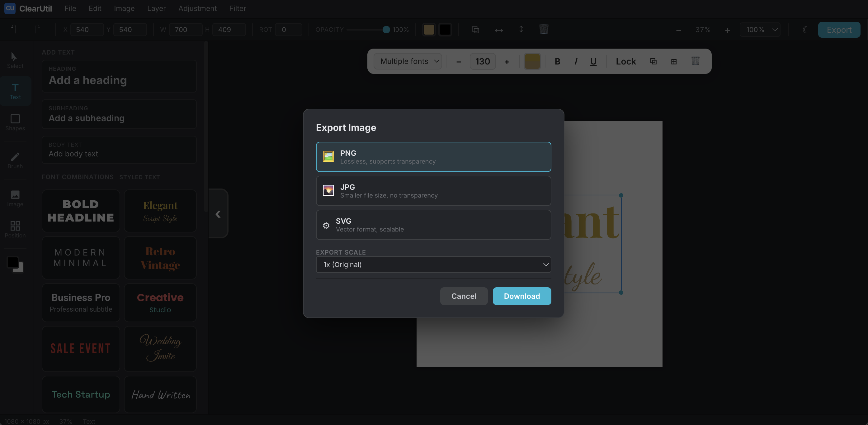Image resolution: width=868 pixels, height=425 pixels.
Task: Open the zoom percentage dropdown
Action: pyautogui.click(x=759, y=29)
